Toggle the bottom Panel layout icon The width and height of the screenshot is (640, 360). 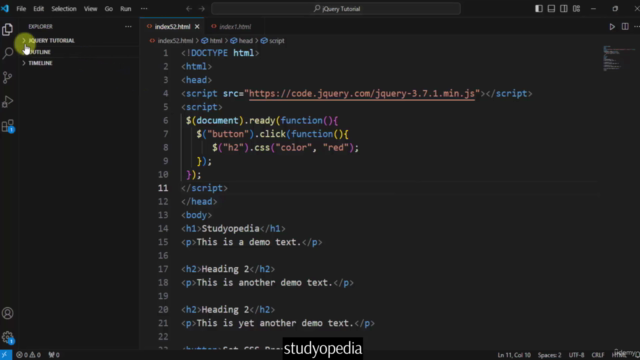[551, 9]
